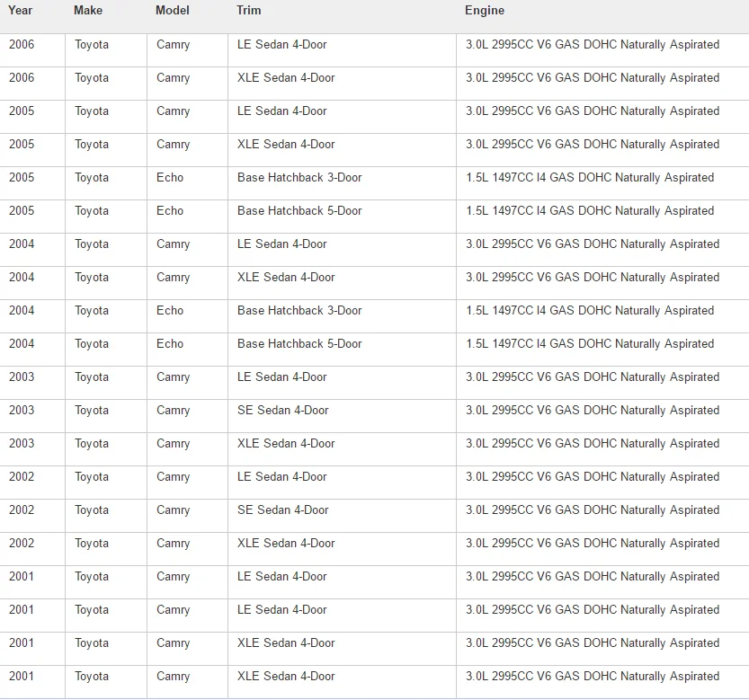
Task: Pick the 2003 Camry SE Sedan trim cell
Action: [x=342, y=416]
